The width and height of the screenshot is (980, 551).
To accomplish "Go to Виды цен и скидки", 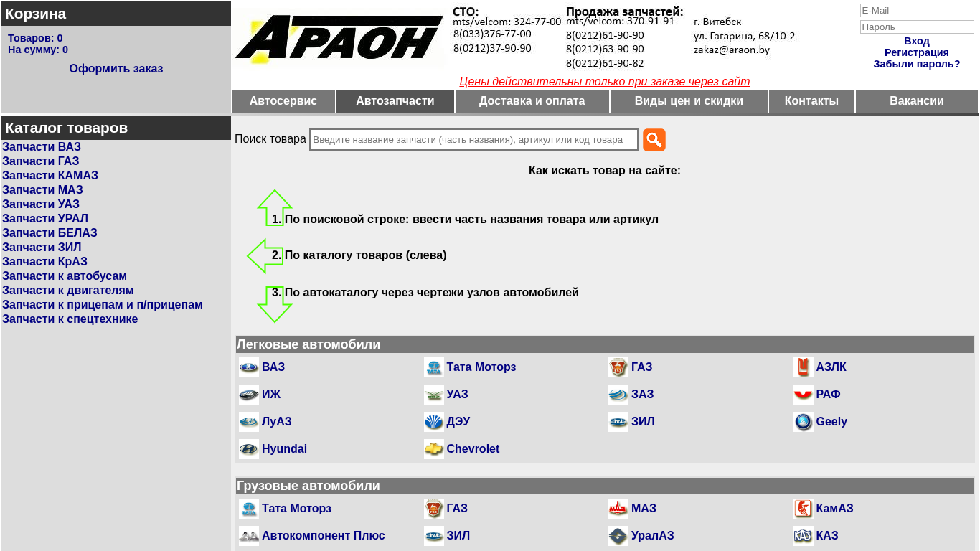I will [x=689, y=101].
